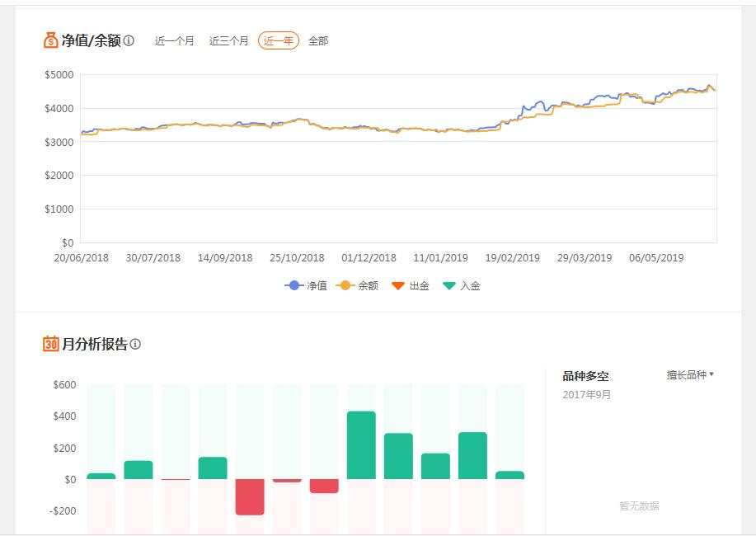Click the calendar icon near 月分析报告
This screenshot has height=536, width=756.
click(50, 344)
